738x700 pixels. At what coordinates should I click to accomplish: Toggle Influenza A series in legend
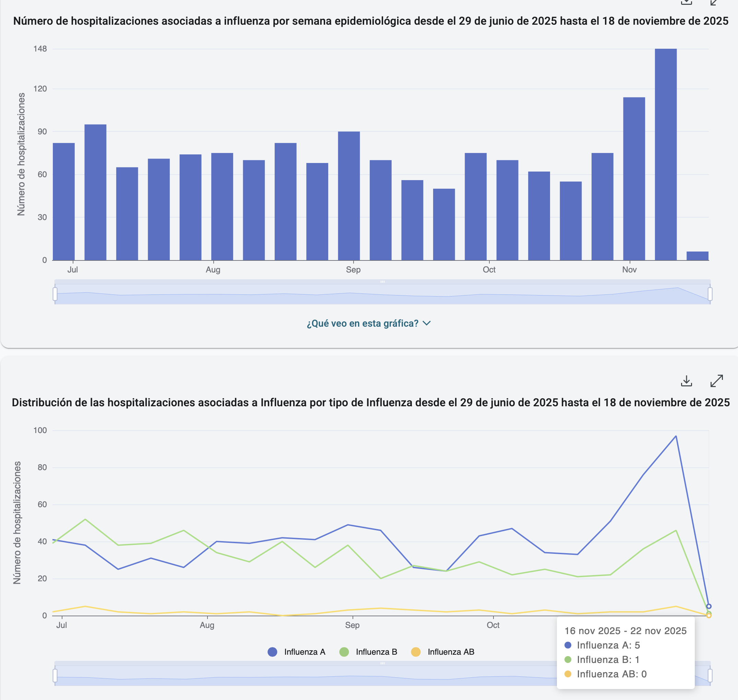pyautogui.click(x=304, y=652)
